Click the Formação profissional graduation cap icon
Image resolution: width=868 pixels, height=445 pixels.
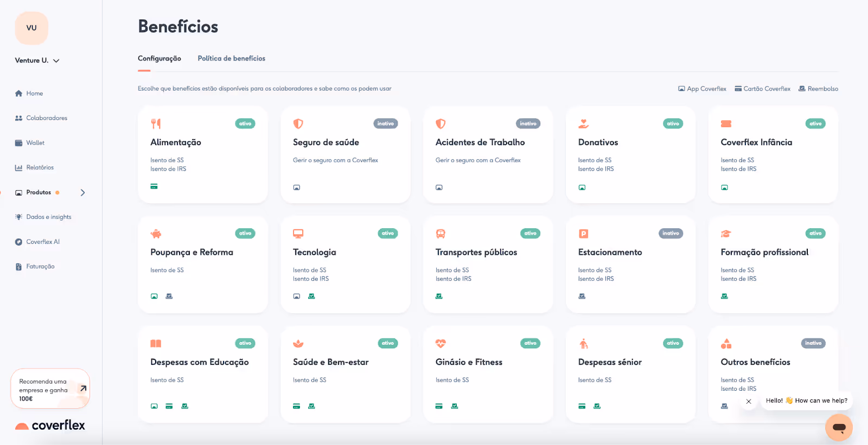pos(726,234)
